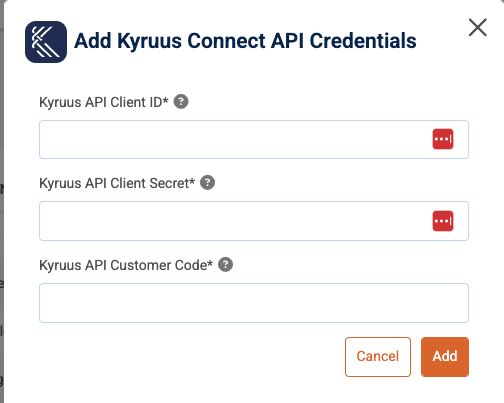Focus the Kyruus API Client ID input field
Viewport: 504px width, 403px height.
coord(254,139)
